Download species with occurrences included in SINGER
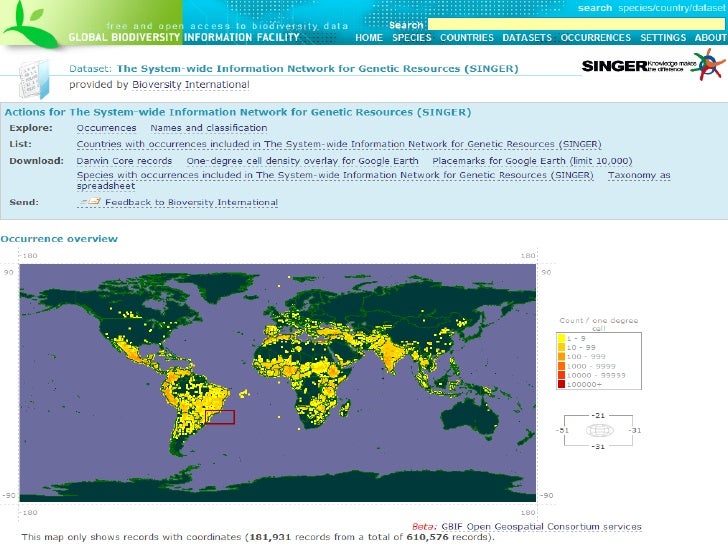728x546 pixels. [335, 175]
